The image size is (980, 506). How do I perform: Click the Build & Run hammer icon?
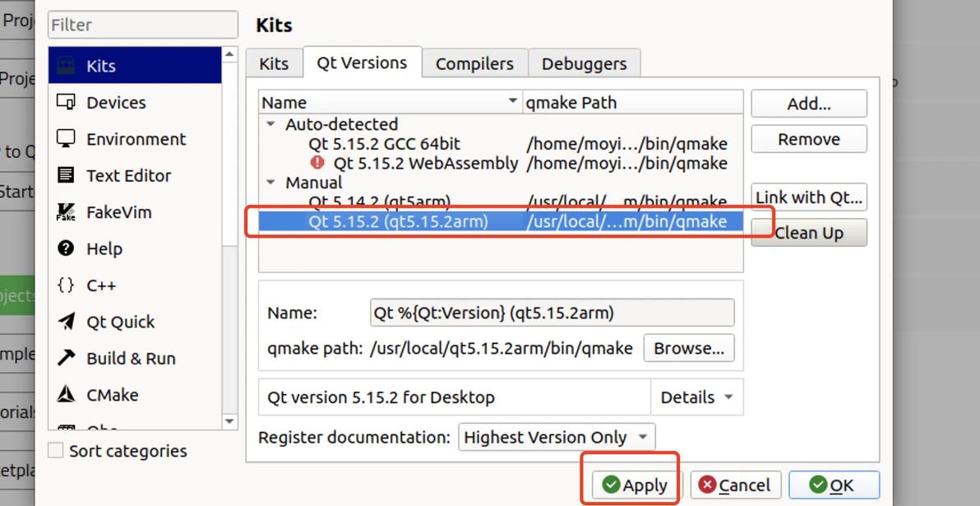coord(67,358)
